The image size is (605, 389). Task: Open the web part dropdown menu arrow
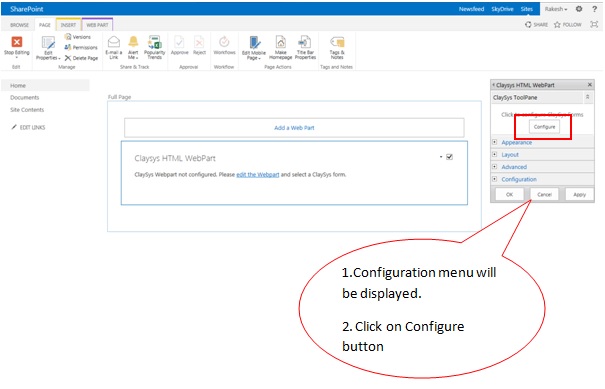(441, 157)
